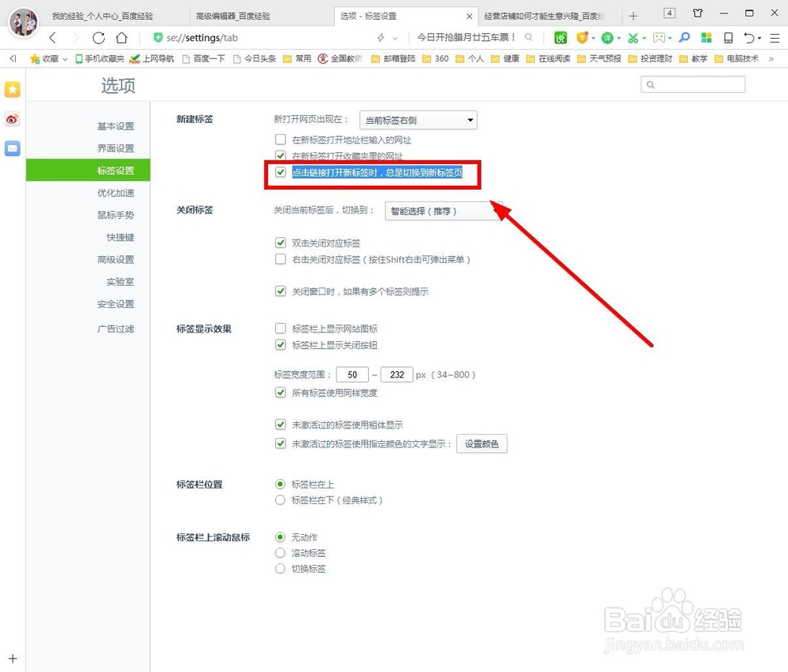Open the Weibo icon in the left sidebar

(12, 119)
